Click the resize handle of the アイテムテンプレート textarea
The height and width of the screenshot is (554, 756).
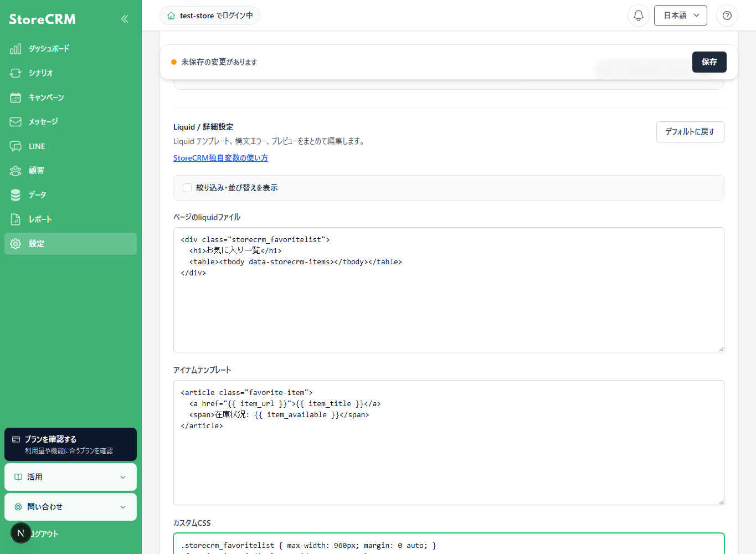721,501
